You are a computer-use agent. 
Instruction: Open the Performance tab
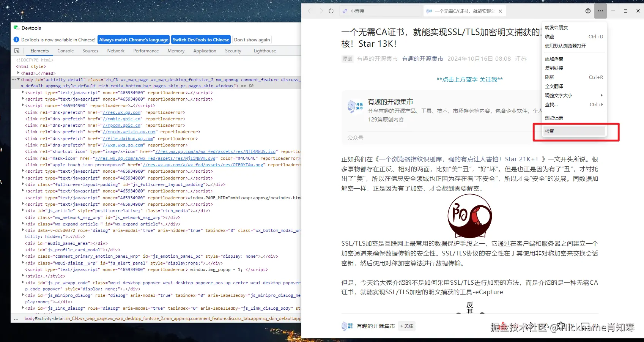146,51
